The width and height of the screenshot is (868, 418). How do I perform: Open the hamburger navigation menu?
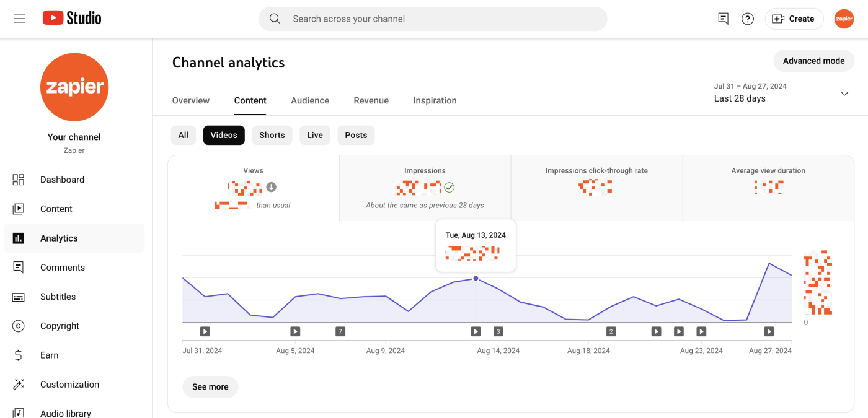pyautogui.click(x=19, y=19)
